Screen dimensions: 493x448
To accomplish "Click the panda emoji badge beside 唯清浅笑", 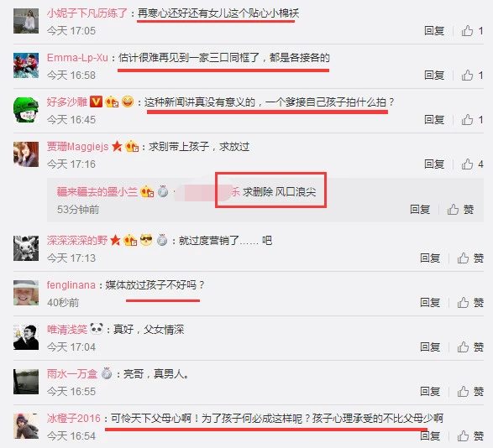I will coord(97,329).
